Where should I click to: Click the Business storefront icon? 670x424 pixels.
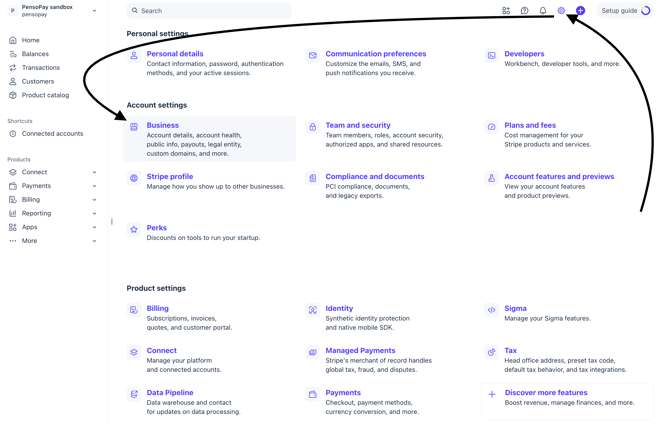134,127
